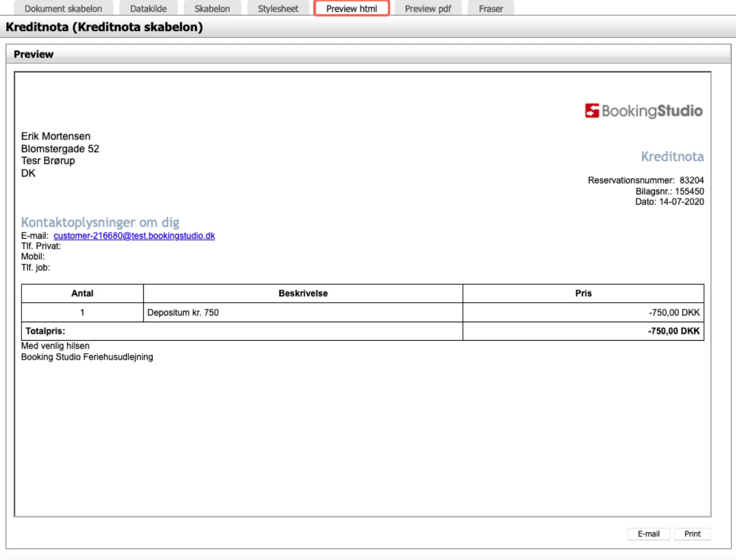Viewport: 736px width, 560px height.
Task: Click the Beskrivelse column header
Action: (x=303, y=293)
